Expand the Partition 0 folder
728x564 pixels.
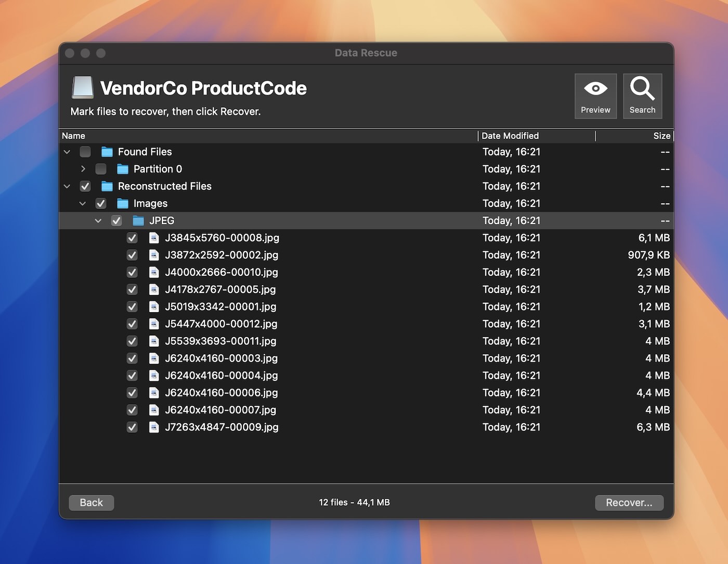(x=83, y=169)
